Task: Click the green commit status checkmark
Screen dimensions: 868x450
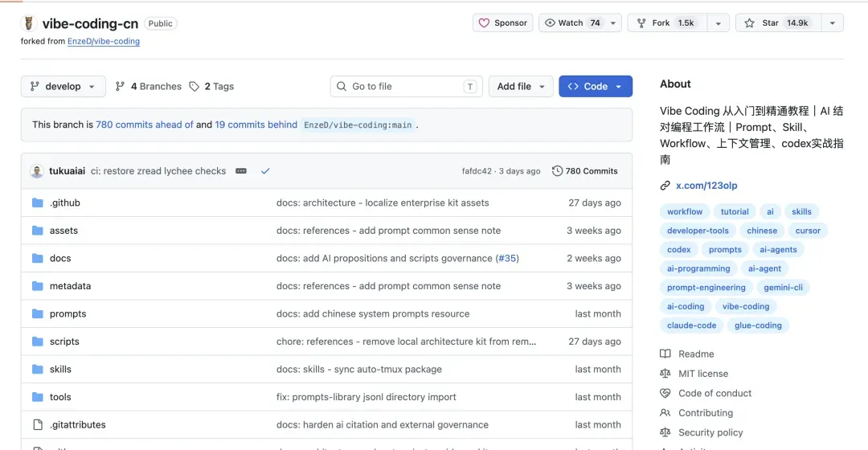Action: [265, 171]
